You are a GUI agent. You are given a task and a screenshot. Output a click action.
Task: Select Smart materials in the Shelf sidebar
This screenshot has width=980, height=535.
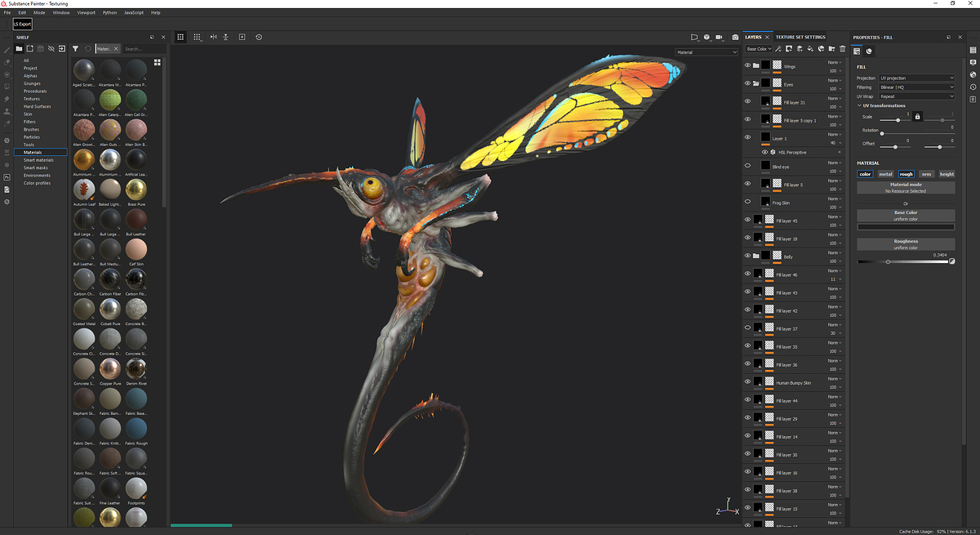pyautogui.click(x=37, y=160)
